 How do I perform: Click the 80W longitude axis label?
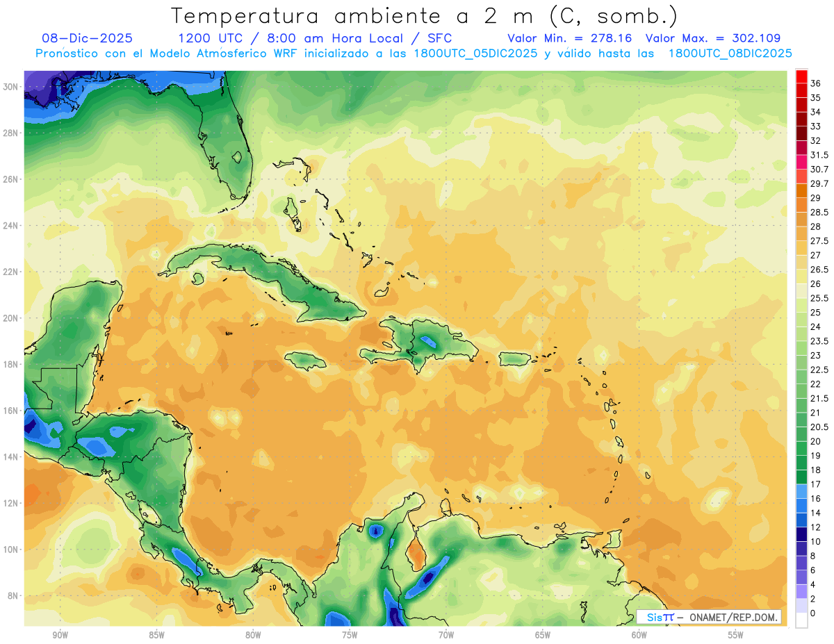pyautogui.click(x=253, y=636)
